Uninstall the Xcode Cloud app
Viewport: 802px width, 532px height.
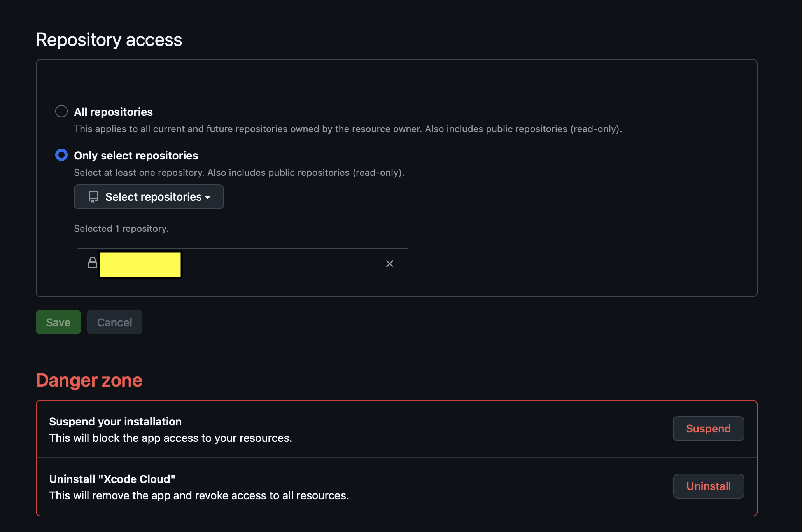click(x=708, y=486)
